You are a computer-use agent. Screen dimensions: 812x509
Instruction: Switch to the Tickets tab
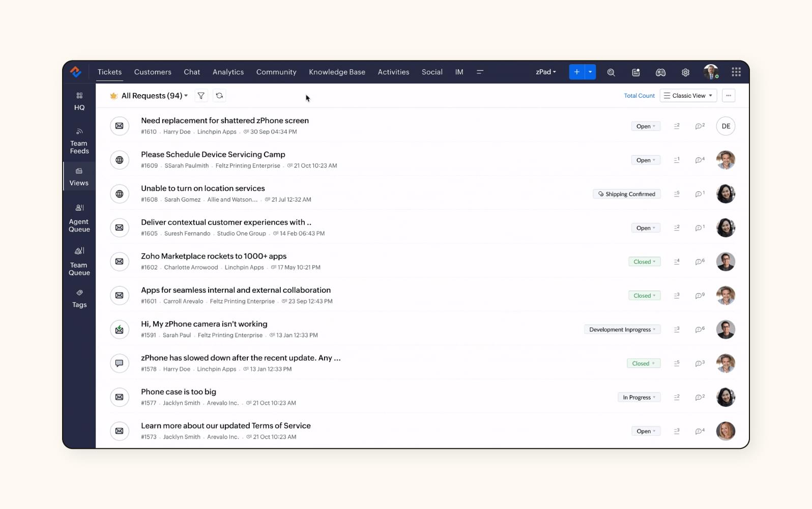[109, 72]
